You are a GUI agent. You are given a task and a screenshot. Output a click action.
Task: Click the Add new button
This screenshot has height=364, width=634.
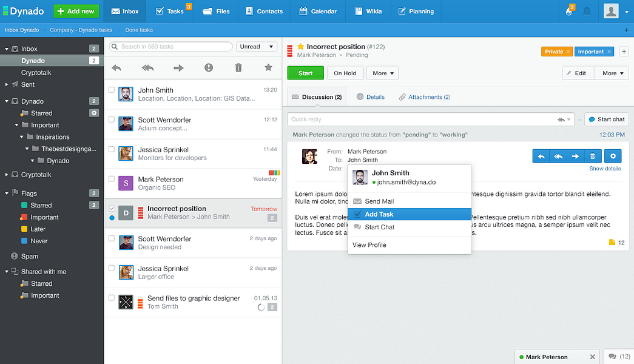click(x=76, y=12)
